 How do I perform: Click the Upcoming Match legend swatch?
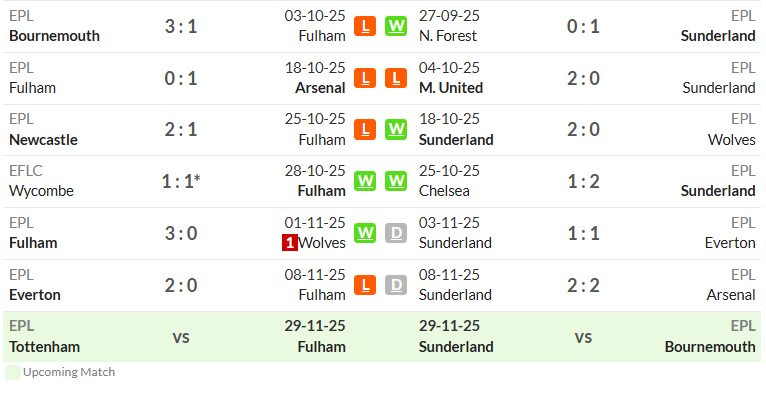point(13,372)
